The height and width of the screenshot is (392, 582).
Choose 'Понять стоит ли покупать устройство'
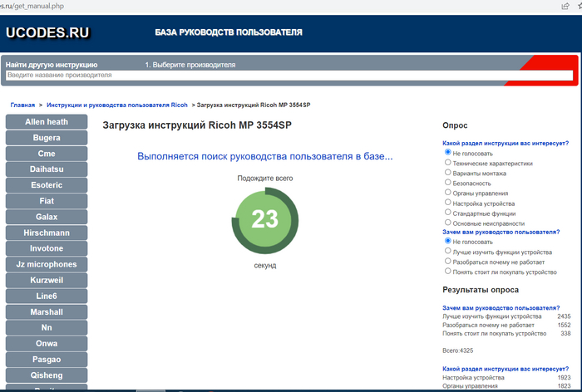point(448,272)
